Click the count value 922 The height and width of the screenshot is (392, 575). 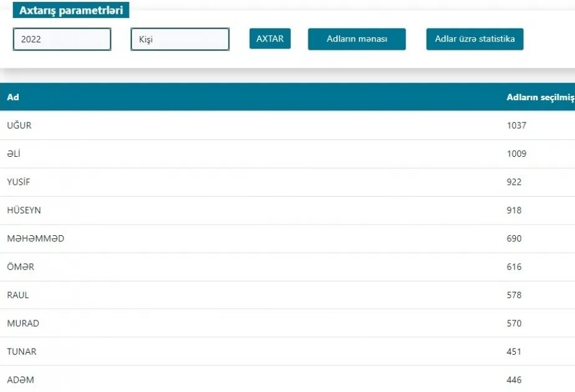pos(514,182)
